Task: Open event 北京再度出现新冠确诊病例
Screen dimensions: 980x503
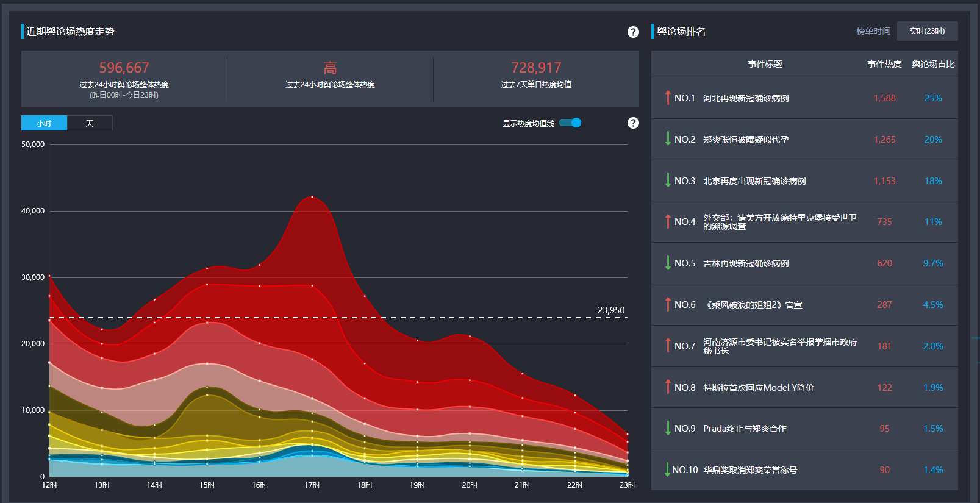Action: [754, 181]
